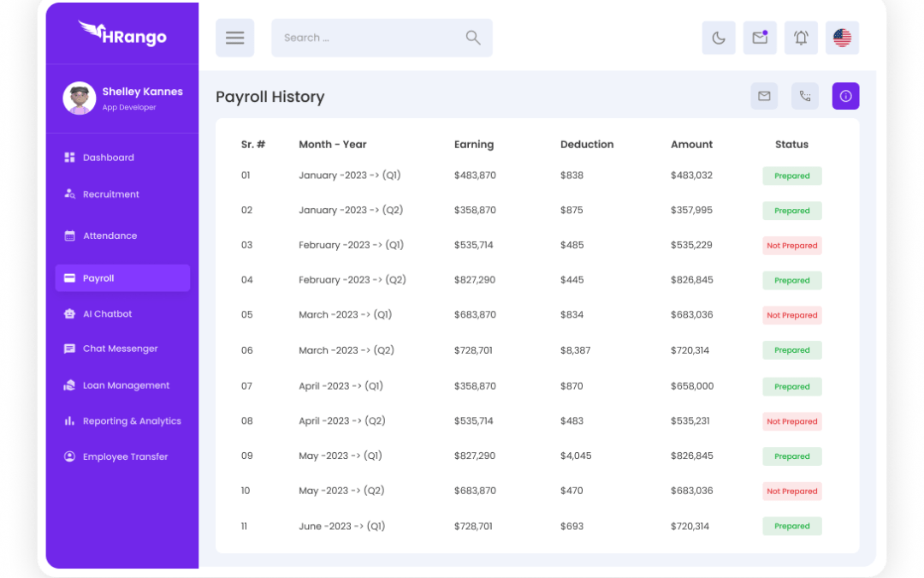Click the envelope icon beside Payroll History
Screen dimensions: 924x578
[x=764, y=96]
